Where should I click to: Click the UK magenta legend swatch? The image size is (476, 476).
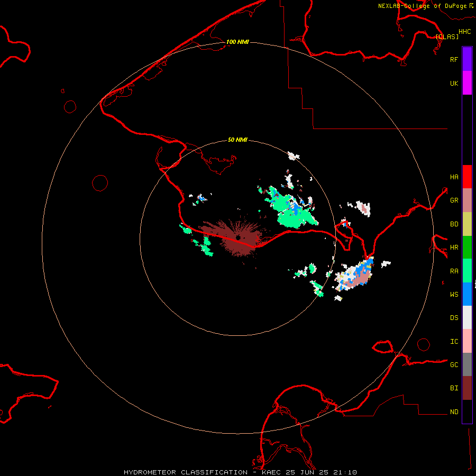click(467, 83)
